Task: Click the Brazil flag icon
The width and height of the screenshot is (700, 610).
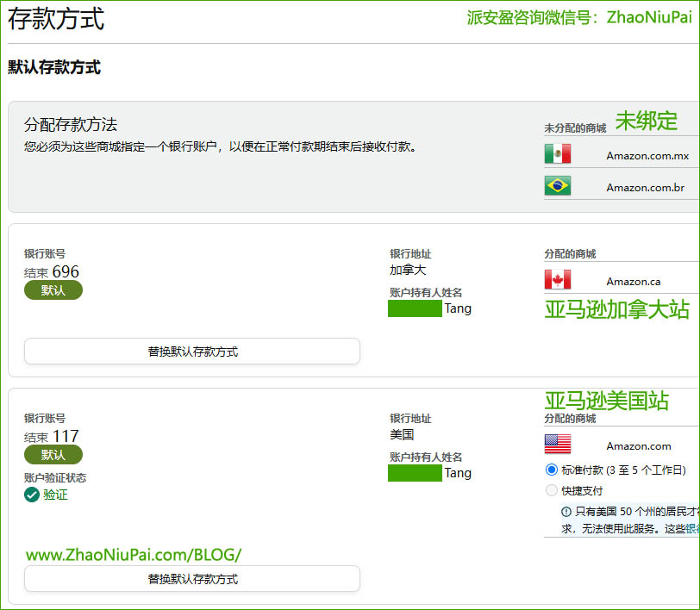Action: point(558,186)
